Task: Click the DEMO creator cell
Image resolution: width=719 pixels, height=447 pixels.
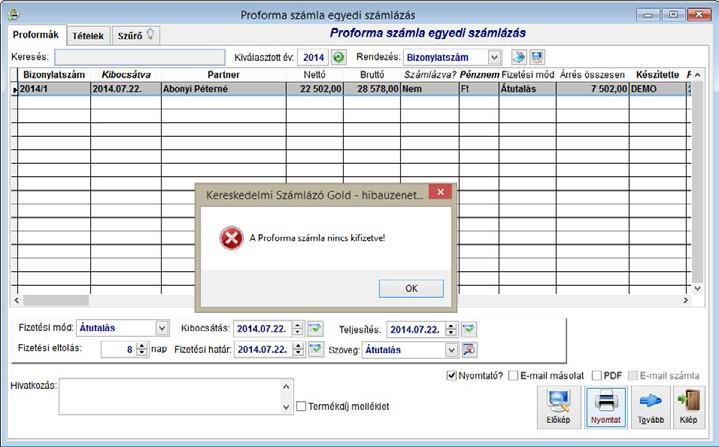Action: tap(658, 89)
